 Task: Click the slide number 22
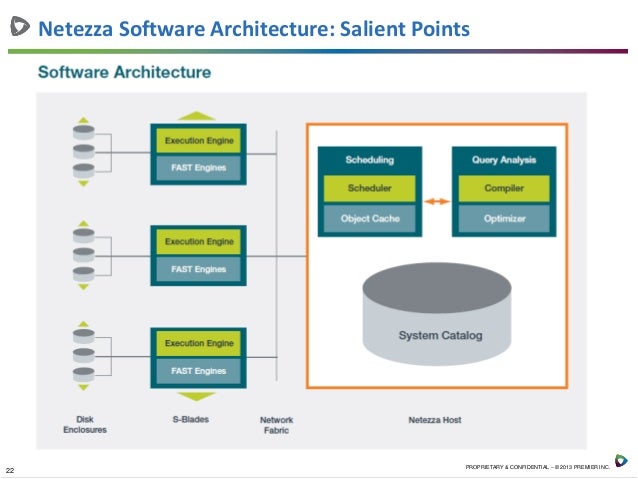(10, 470)
